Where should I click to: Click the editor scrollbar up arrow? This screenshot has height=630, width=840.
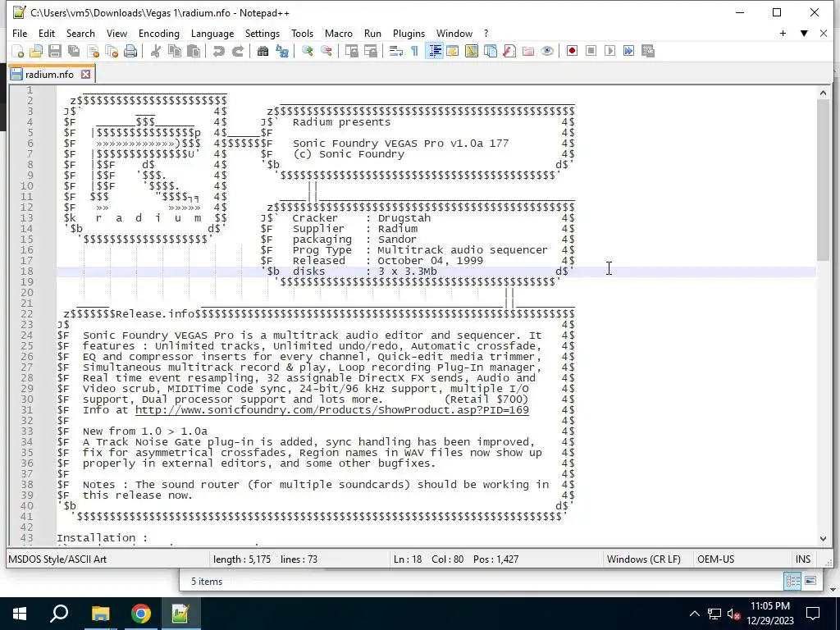point(823,94)
